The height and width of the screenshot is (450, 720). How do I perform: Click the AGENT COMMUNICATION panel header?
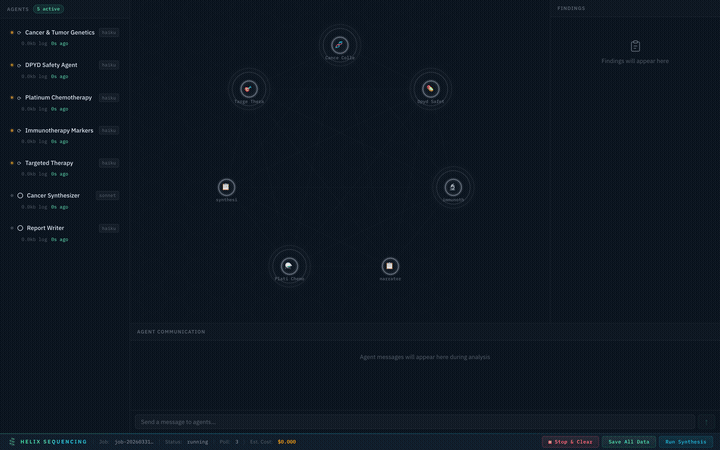(171, 332)
